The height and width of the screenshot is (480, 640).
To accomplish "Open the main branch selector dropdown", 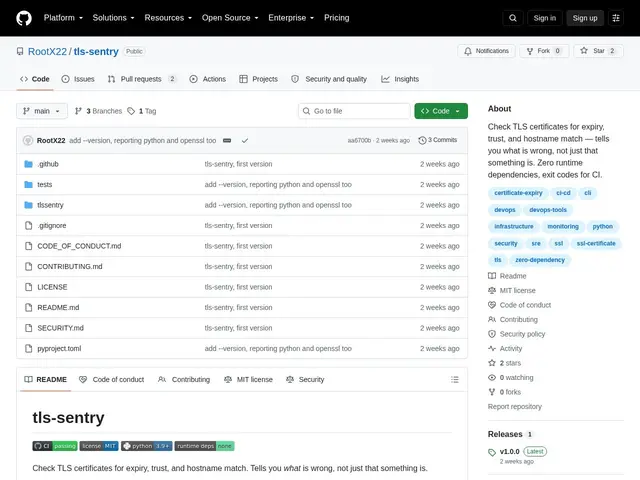I will click(42, 111).
